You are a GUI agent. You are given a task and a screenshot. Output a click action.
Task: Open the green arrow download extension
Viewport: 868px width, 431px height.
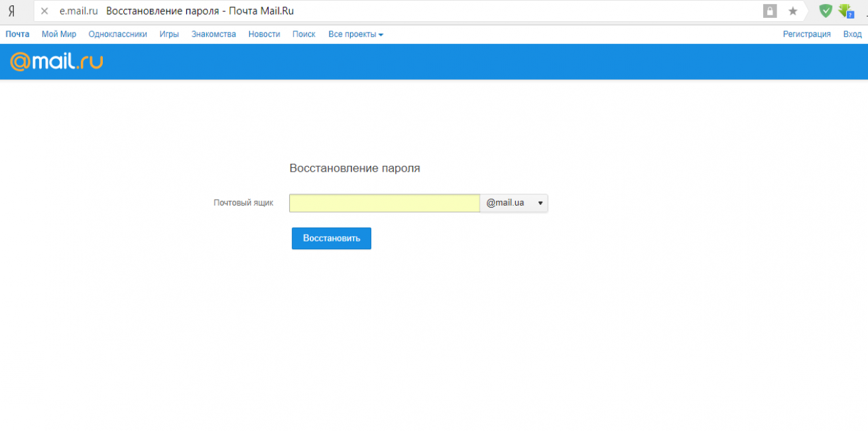tap(845, 11)
